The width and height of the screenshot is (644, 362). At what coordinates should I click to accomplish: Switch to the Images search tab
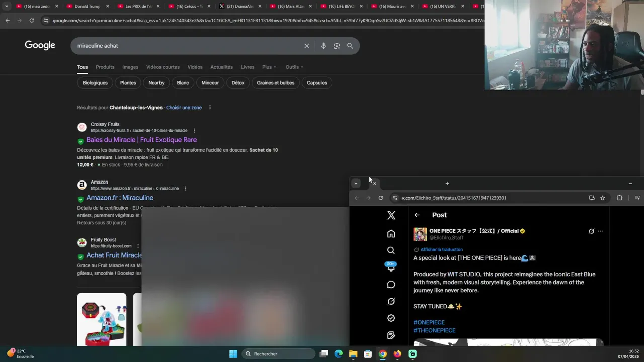tap(130, 67)
